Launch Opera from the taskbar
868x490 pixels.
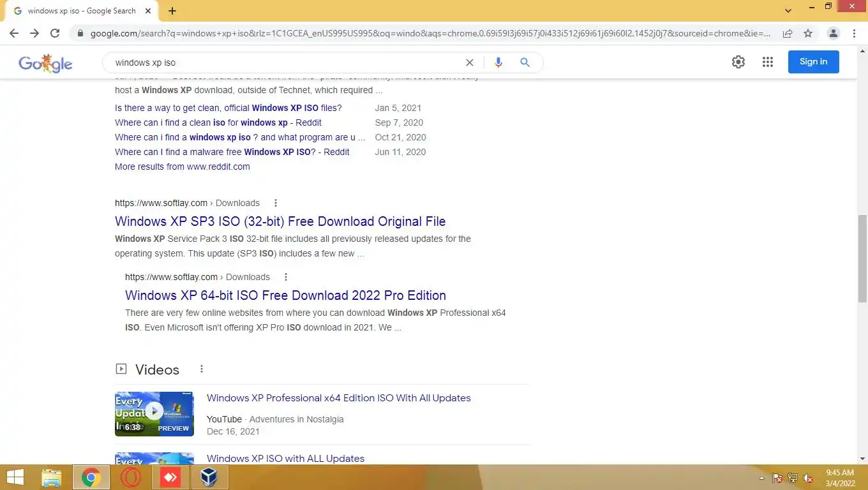point(131,477)
